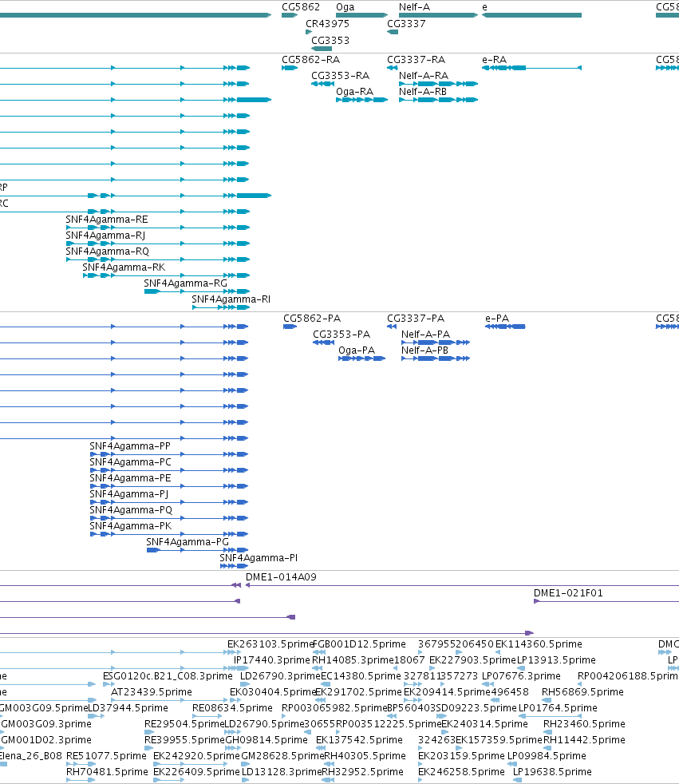Select the RH32952.5prime EST label
This screenshot has height=784, width=679.
coord(363,773)
